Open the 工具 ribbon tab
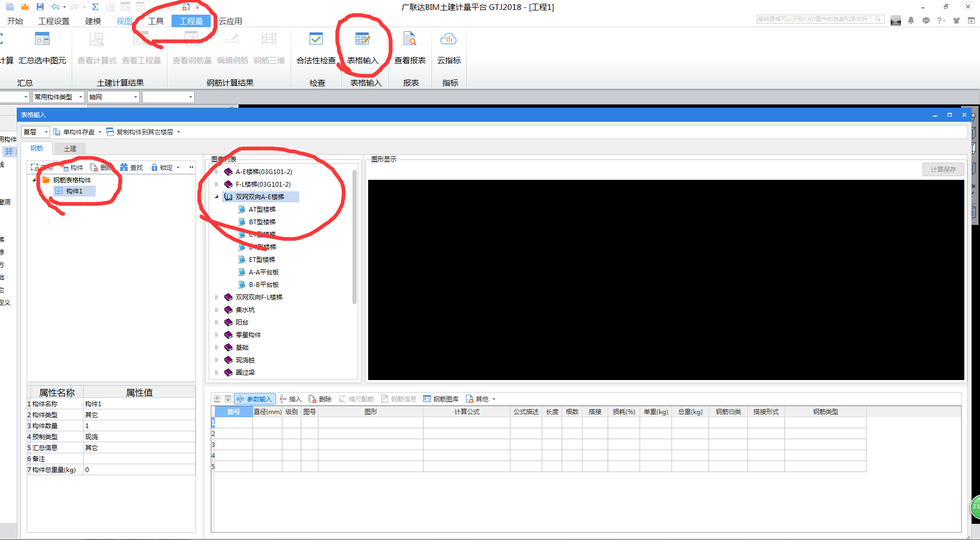 coord(156,21)
